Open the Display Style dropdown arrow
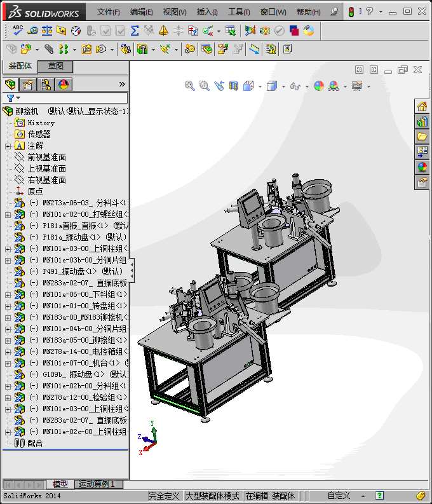 click(x=283, y=86)
